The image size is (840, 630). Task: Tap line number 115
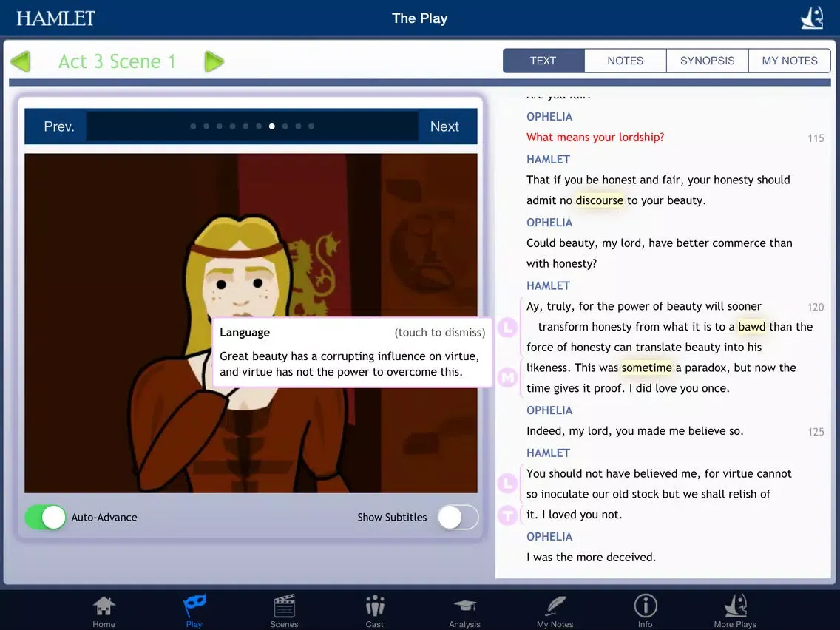(816, 138)
